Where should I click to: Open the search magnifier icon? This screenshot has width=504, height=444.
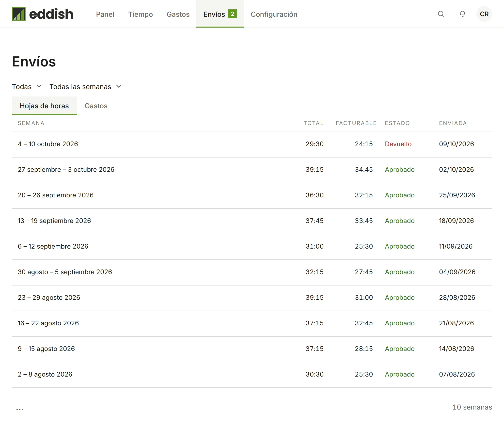coord(441,14)
